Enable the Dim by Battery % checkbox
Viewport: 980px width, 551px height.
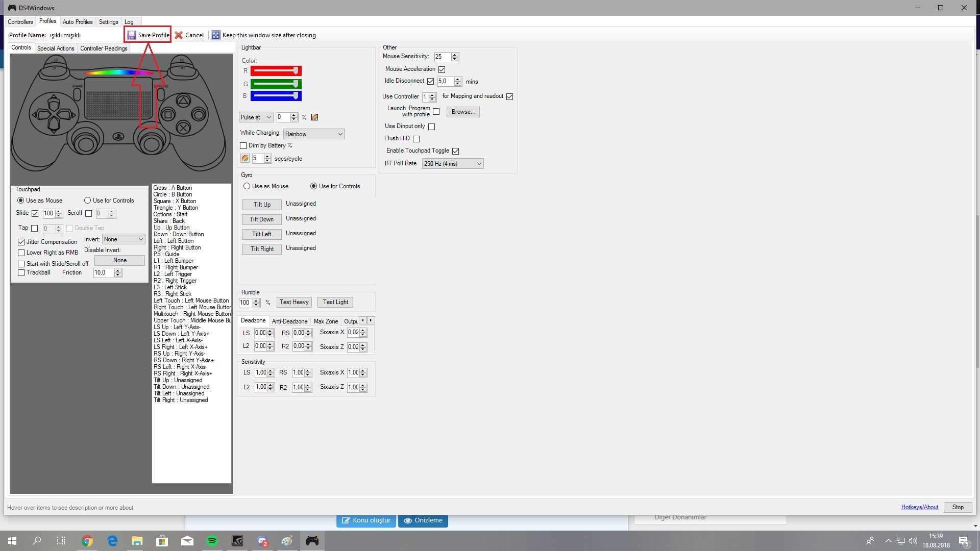pos(243,146)
